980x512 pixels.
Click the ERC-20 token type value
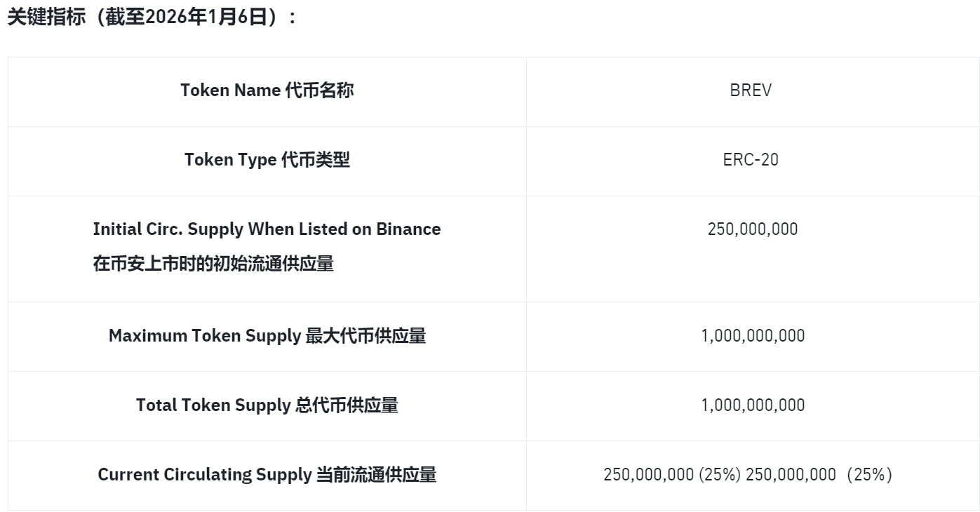751,160
